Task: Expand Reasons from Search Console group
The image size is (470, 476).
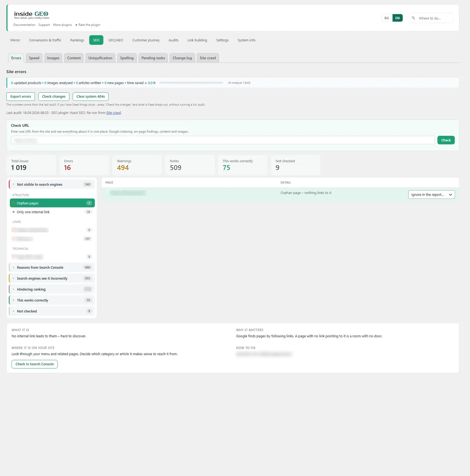Action: pyautogui.click(x=52, y=267)
